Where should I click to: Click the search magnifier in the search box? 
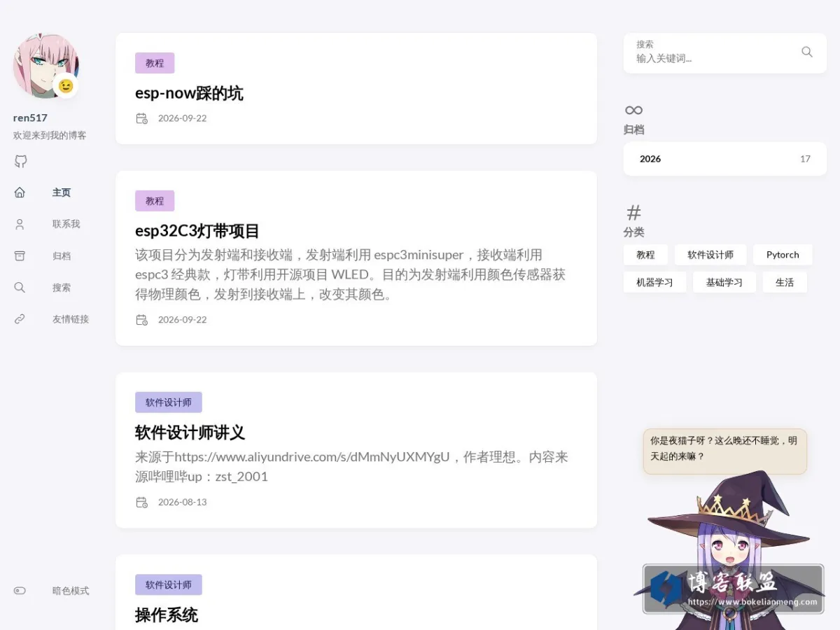(807, 52)
